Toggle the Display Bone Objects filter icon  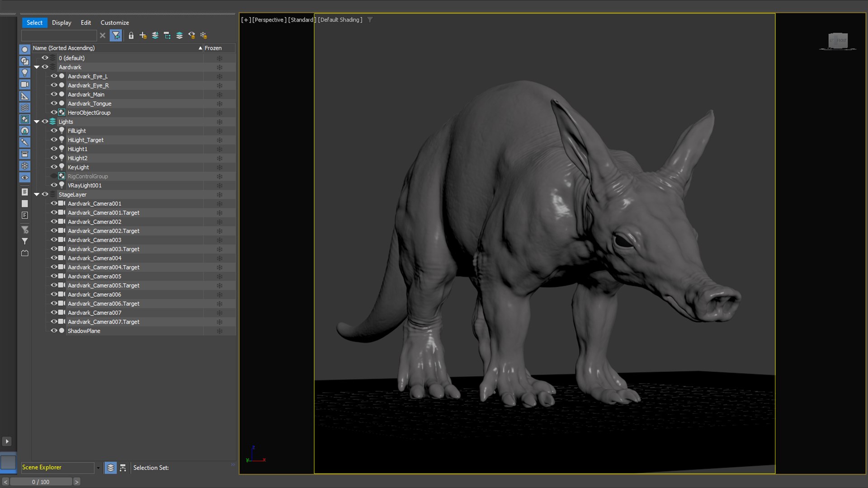pos(25,142)
